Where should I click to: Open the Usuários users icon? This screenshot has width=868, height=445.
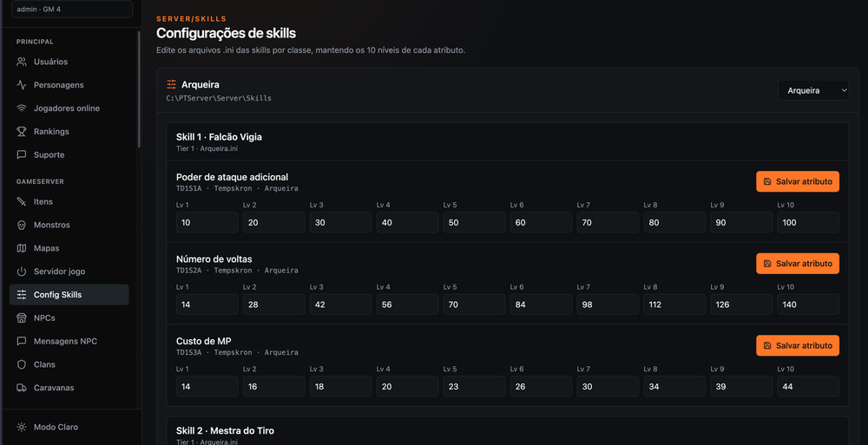coord(22,62)
